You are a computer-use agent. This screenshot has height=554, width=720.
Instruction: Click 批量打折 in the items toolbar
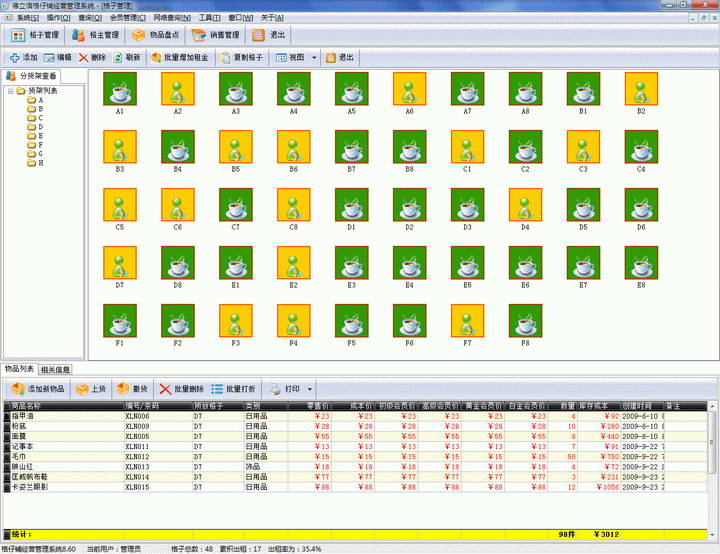click(x=233, y=389)
